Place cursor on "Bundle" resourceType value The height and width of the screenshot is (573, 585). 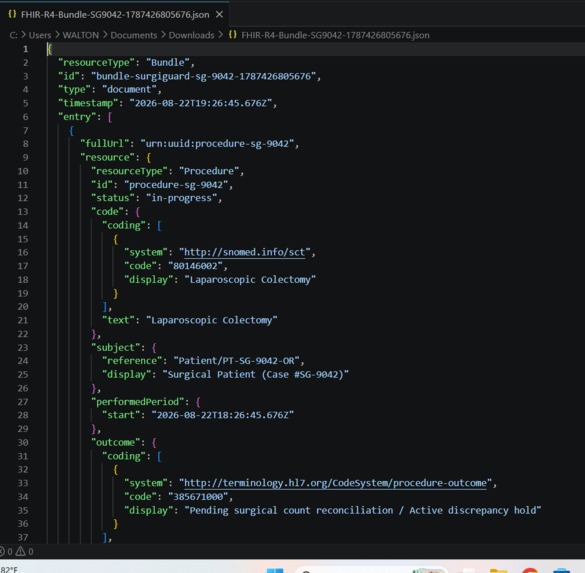[x=168, y=62]
